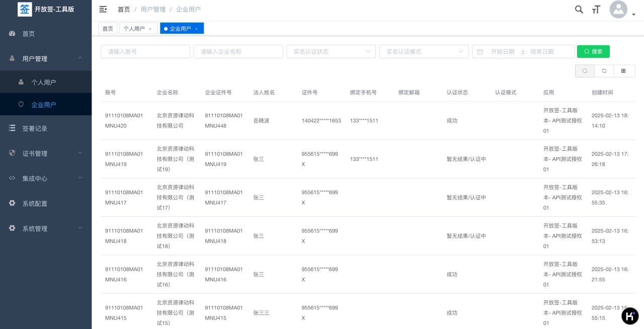
Task: Expand the 系统管理 menu chevron
Action: [80, 228]
